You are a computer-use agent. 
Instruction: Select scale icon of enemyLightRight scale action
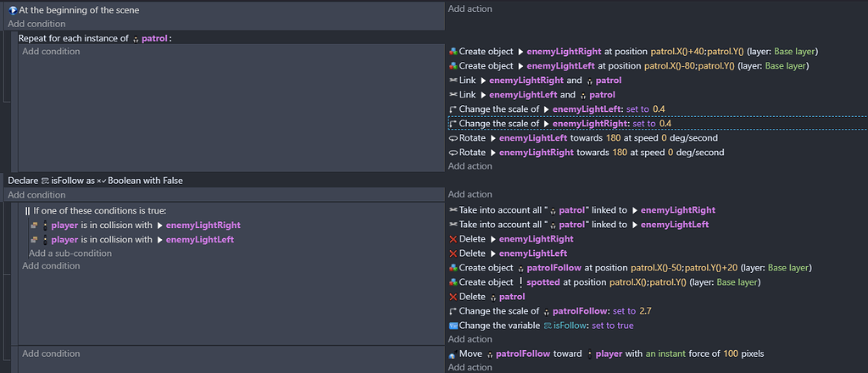(453, 124)
